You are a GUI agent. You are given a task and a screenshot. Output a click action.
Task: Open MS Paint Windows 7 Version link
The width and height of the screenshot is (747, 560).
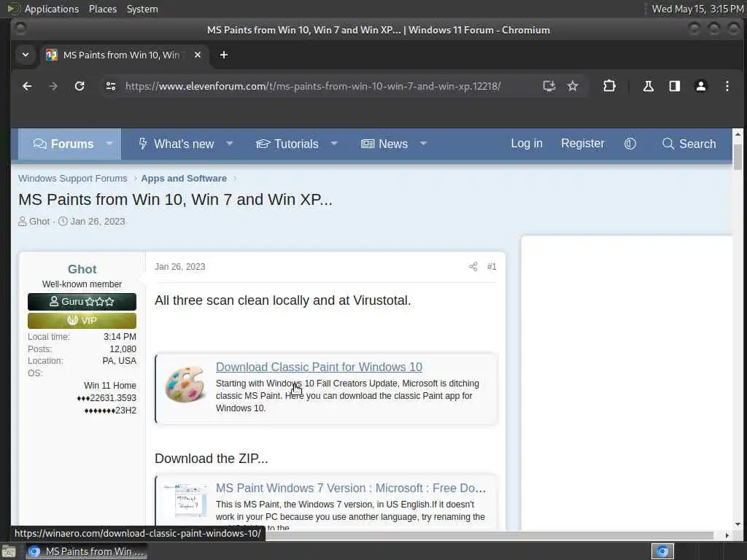point(351,488)
